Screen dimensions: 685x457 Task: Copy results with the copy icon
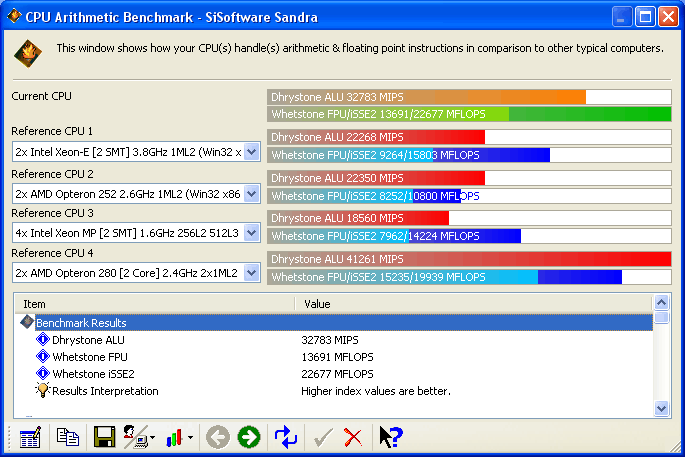click(x=68, y=437)
